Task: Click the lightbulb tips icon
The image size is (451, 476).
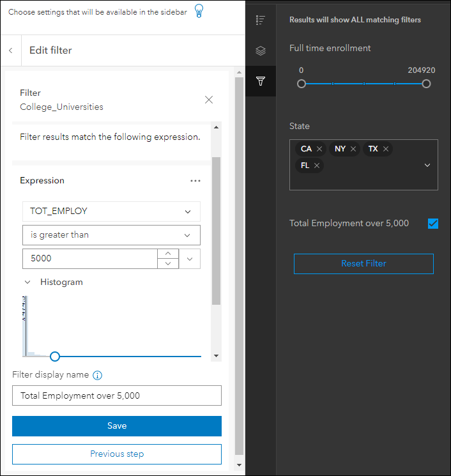Action: pyautogui.click(x=199, y=12)
